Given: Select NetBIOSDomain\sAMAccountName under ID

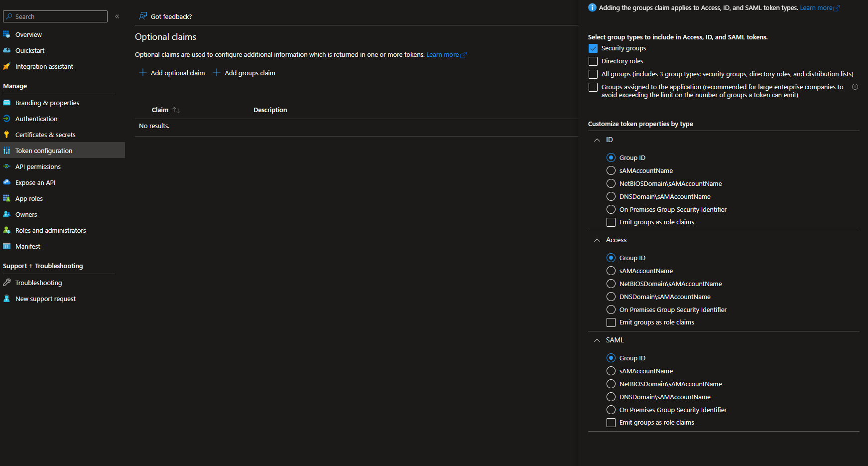Looking at the screenshot, I should (611, 183).
